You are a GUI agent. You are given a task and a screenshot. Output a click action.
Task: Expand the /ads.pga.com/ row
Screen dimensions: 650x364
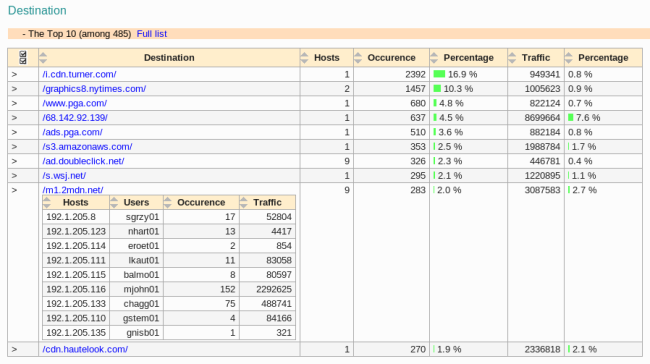(x=15, y=133)
